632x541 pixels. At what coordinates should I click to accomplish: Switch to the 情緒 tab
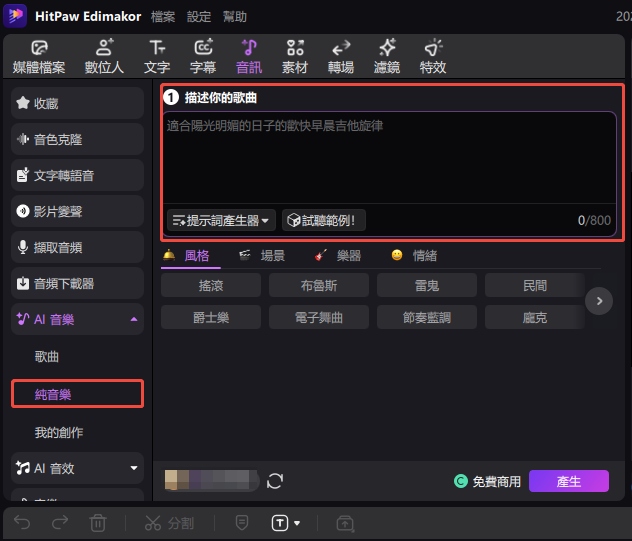coord(414,256)
